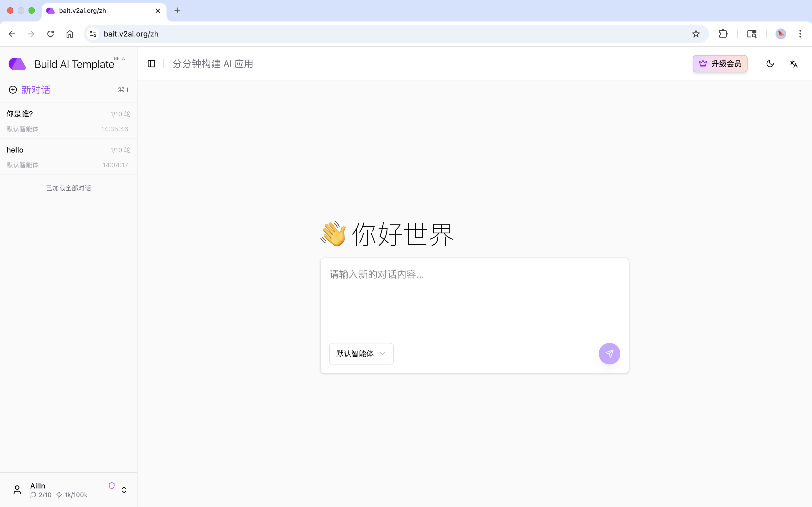Click the site information icon in address bar
The height and width of the screenshot is (507, 812).
(93, 34)
